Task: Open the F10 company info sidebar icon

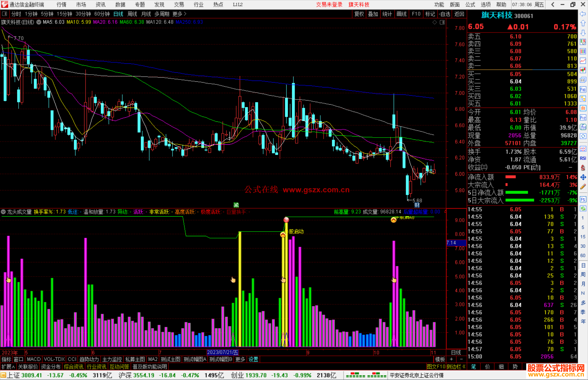Action: coord(583,89)
